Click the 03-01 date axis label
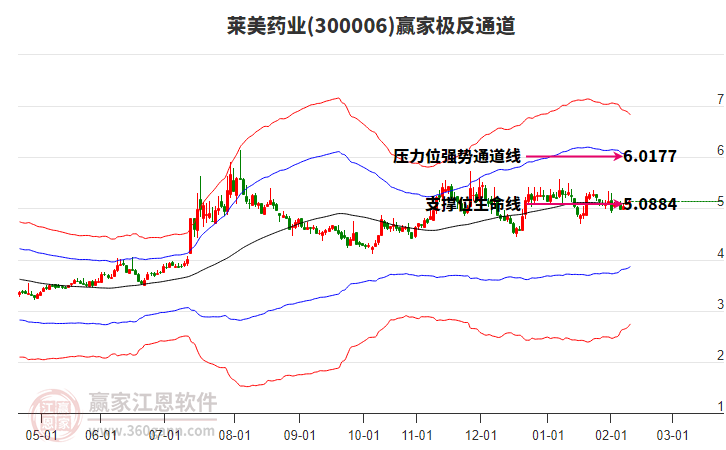The height and width of the screenshot is (450, 726). pyautogui.click(x=673, y=435)
